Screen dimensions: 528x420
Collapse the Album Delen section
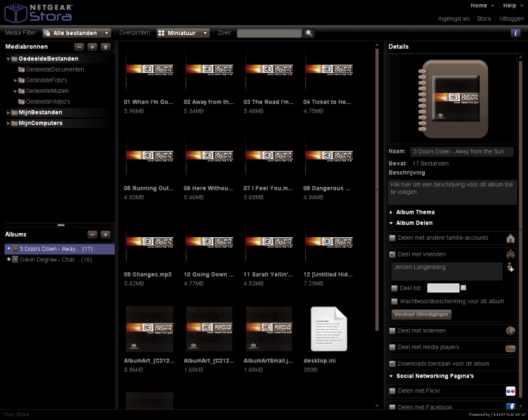(x=391, y=223)
